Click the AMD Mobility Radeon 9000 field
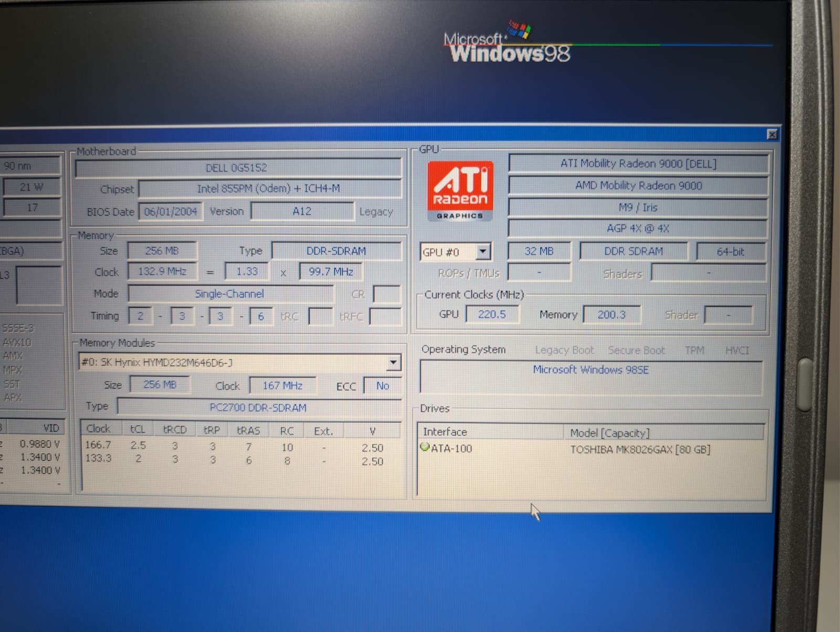 [x=638, y=185]
